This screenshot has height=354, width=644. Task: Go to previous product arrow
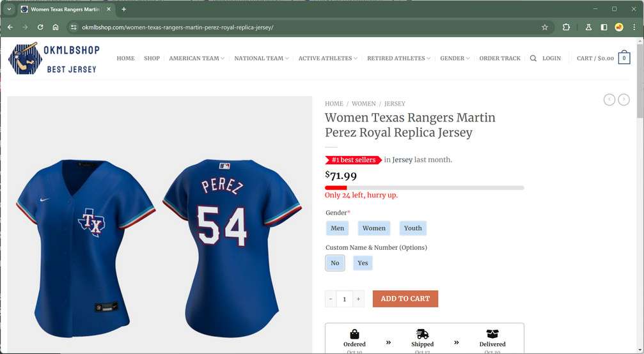(609, 100)
